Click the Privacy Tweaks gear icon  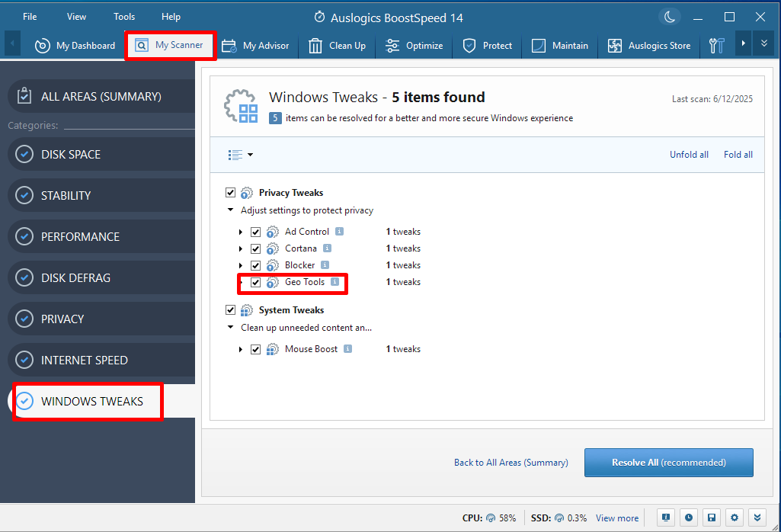tap(247, 193)
